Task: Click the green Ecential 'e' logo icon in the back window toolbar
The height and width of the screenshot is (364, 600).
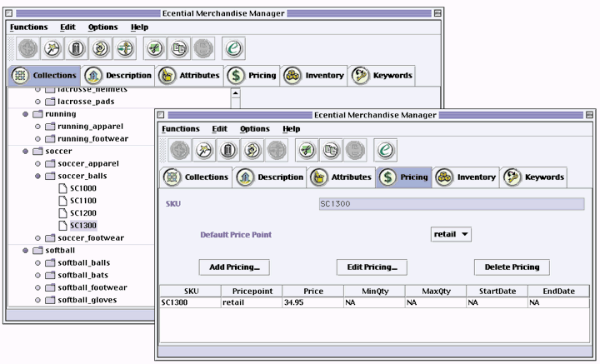Action: tap(233, 48)
